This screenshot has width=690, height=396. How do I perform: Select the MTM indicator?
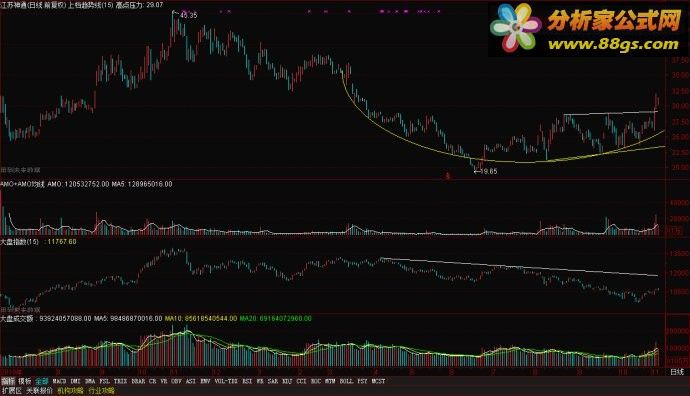[330, 381]
